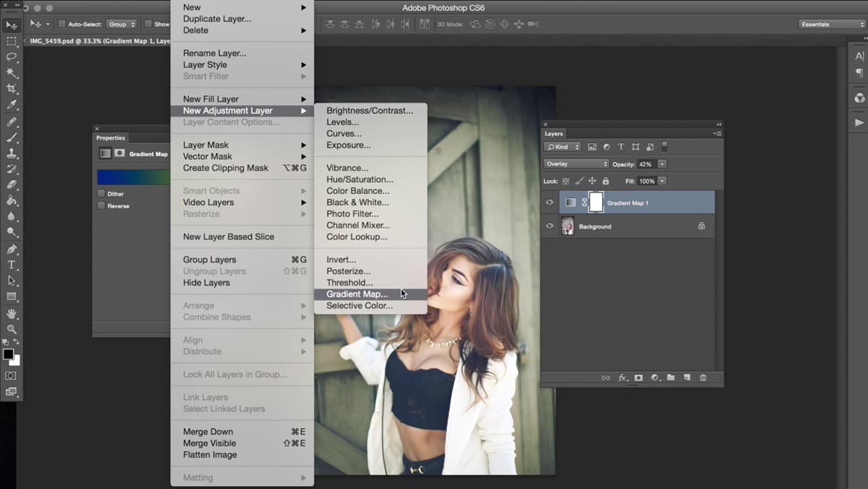Hide the Gradient Map 1 layer eye
Screen dimensions: 868x489
click(x=550, y=203)
